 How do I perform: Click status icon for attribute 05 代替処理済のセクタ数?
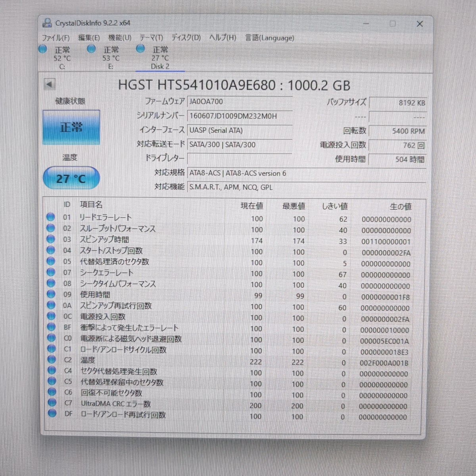click(51, 261)
